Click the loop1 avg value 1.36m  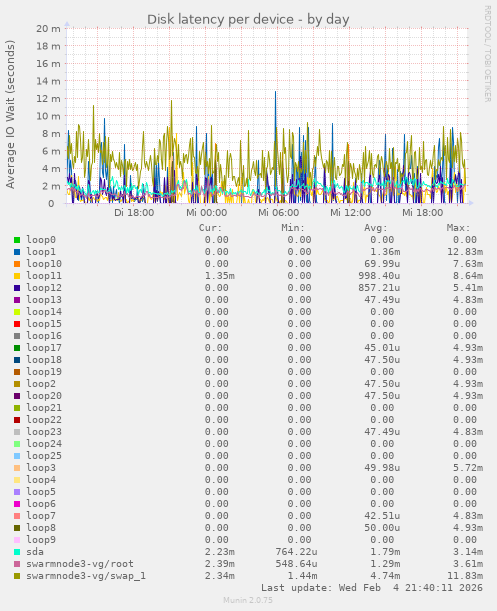[x=385, y=252]
